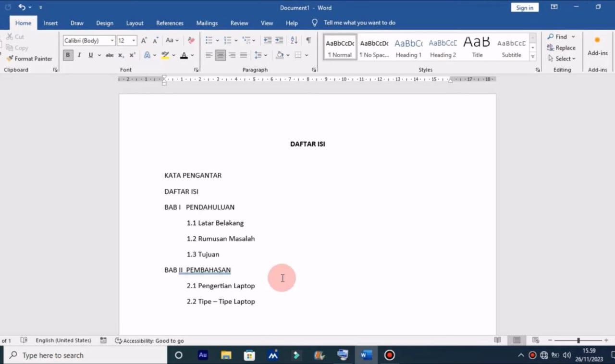
Task: Click Decrease Indent icon
Action: (268, 40)
